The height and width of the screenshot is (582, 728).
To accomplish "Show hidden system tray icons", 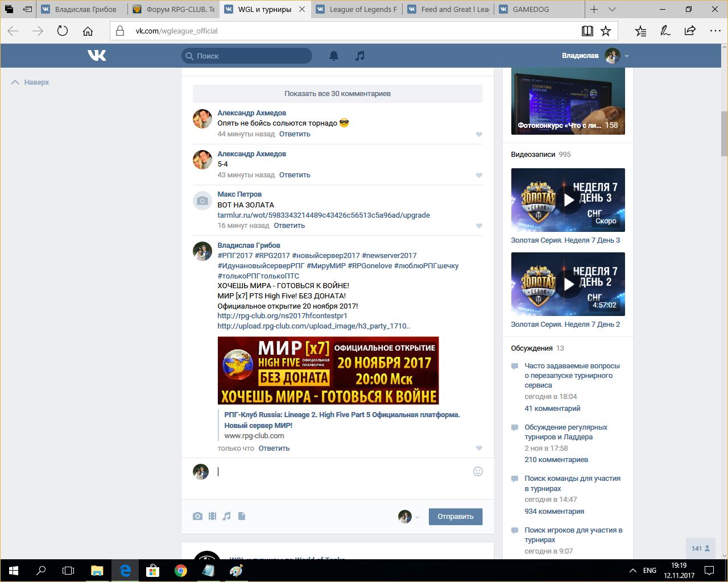I will 632,571.
